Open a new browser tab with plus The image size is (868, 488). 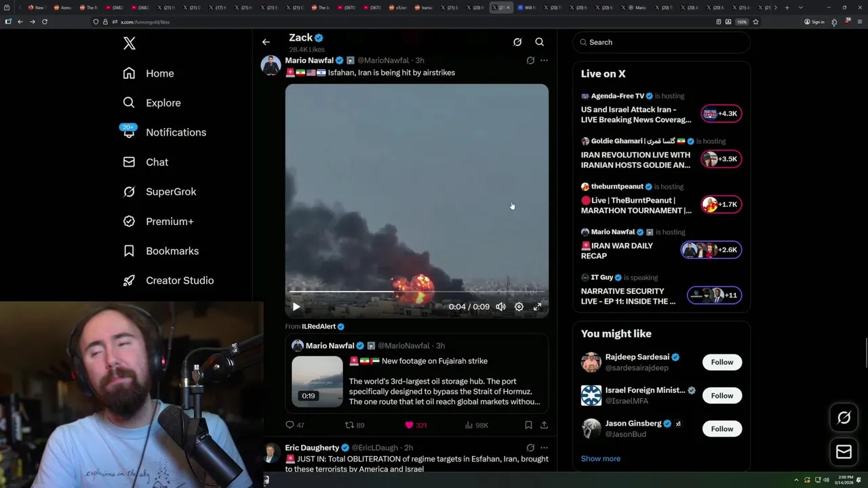click(x=787, y=7)
